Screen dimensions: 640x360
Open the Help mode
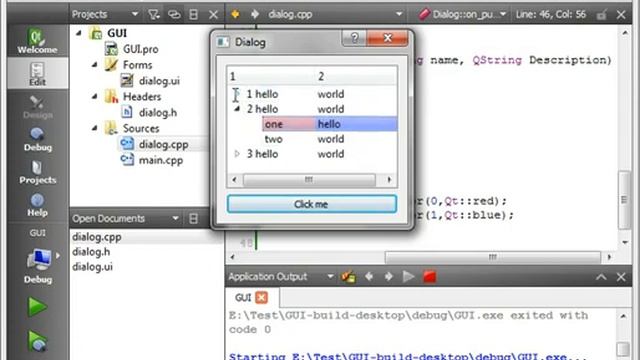(37, 205)
